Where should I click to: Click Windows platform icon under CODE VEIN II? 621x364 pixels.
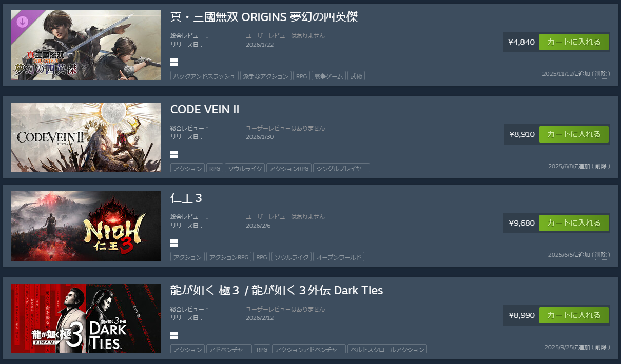(x=174, y=154)
